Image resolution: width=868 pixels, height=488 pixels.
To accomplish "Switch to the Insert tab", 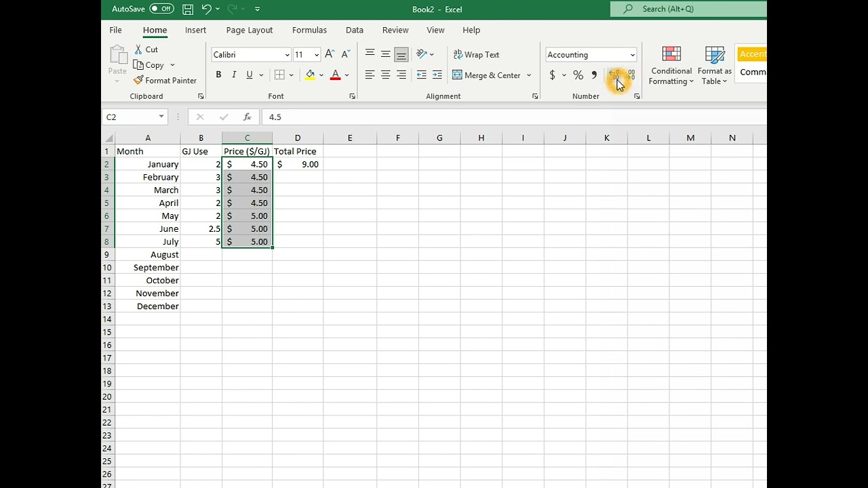I will pos(195,30).
